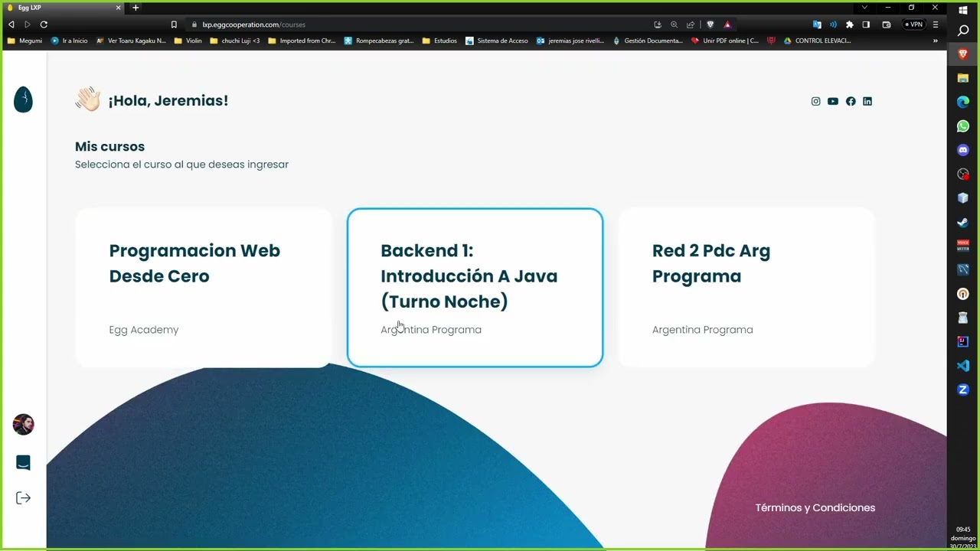Open Microsoft Edge from the taskbar
The height and width of the screenshot is (551, 980).
pyautogui.click(x=963, y=102)
